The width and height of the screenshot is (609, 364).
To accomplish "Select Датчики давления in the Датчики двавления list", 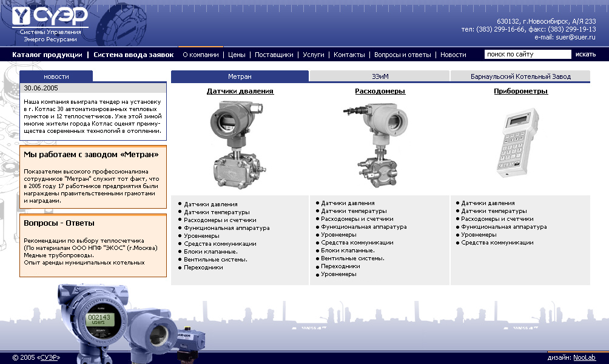I will coord(210,204).
